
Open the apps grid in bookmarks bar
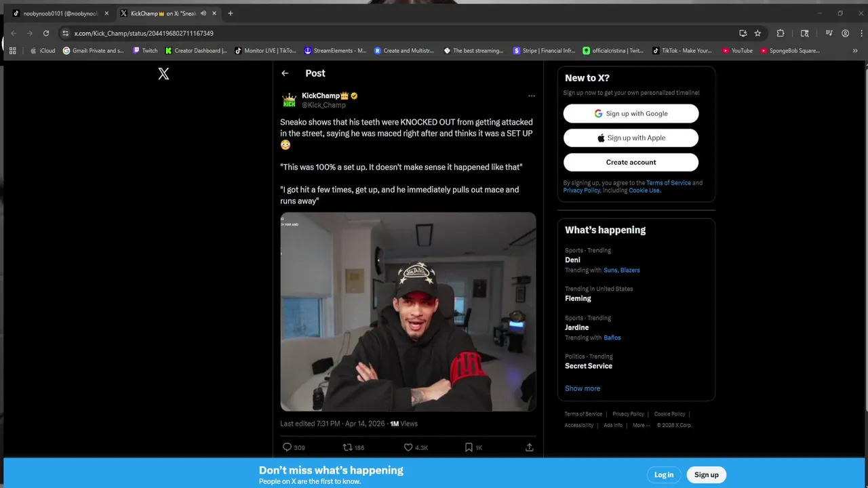tap(12, 51)
